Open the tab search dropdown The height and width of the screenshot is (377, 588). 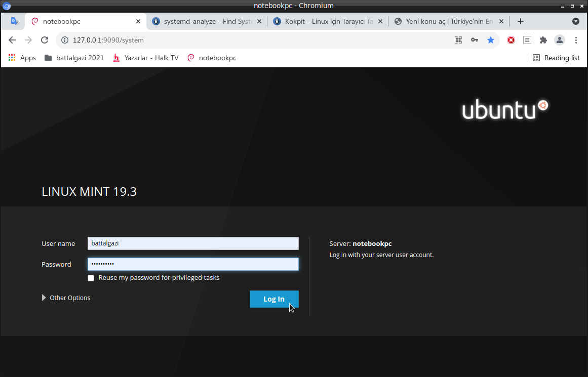(x=576, y=21)
